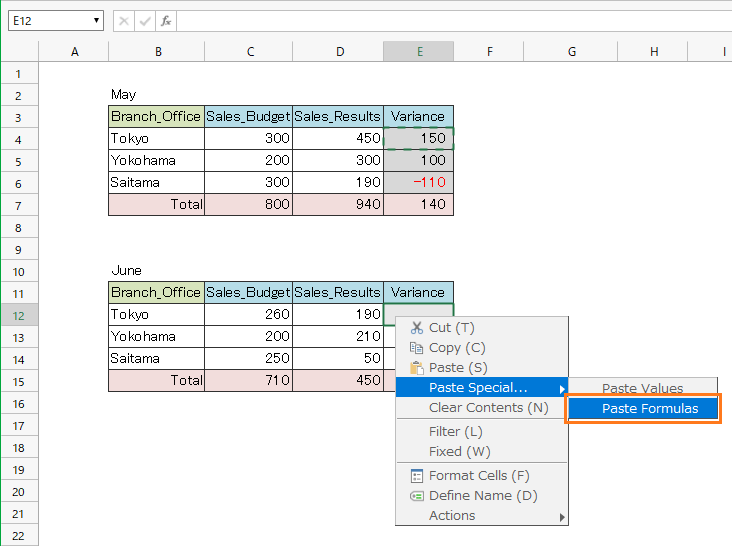Screen dimensions: 733x546
Task: Click the cancel X icon in formula bar
Action: pos(123,20)
